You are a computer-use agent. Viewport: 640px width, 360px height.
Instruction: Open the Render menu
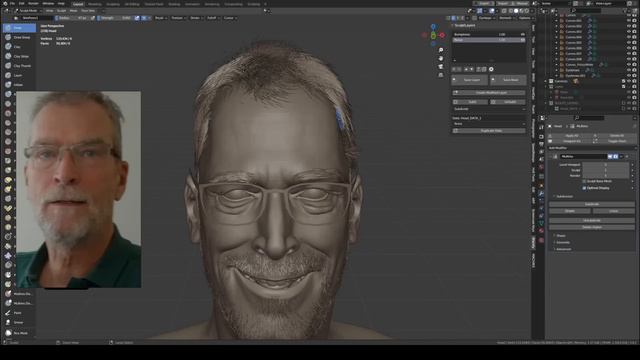tap(33, 4)
